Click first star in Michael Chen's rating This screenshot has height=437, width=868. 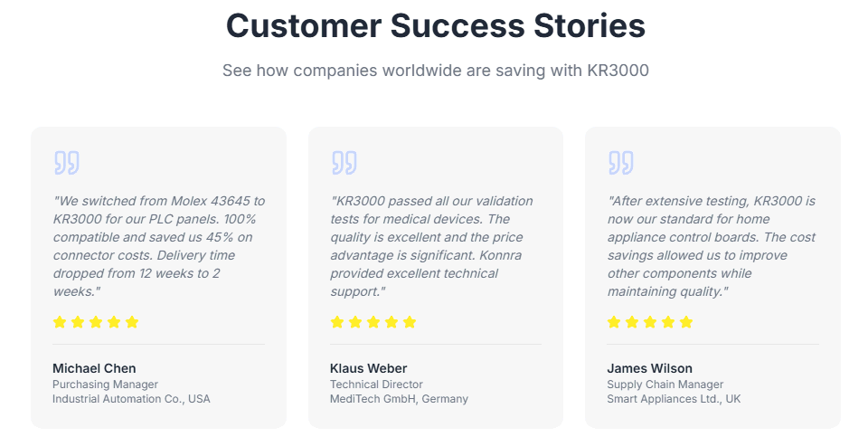click(61, 322)
